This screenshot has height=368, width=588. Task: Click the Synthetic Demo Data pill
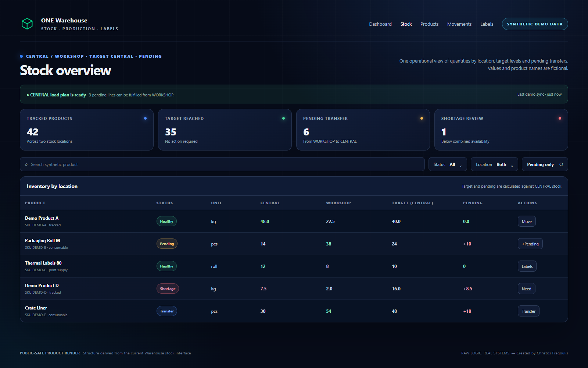click(535, 24)
